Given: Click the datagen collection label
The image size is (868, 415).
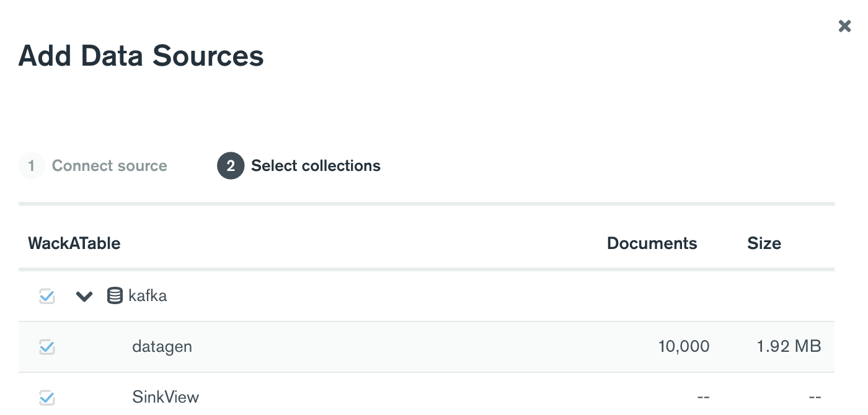Looking at the screenshot, I should coord(162,346).
